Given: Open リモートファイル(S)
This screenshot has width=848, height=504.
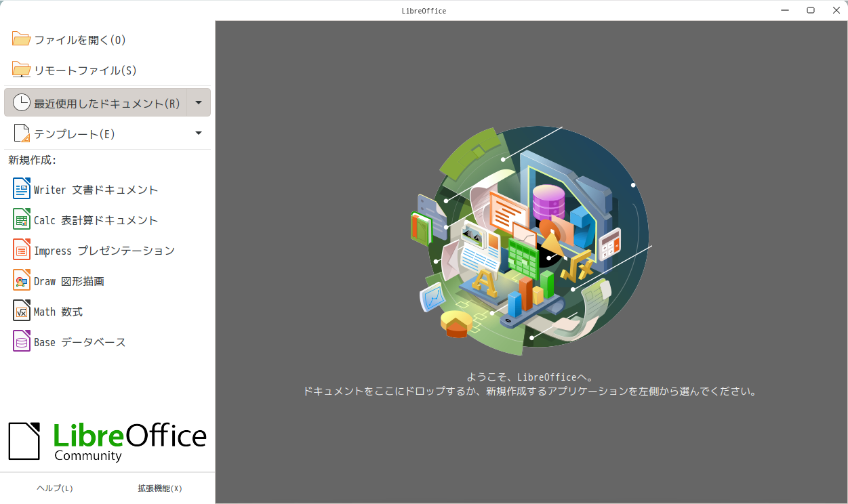Looking at the screenshot, I should [x=108, y=70].
